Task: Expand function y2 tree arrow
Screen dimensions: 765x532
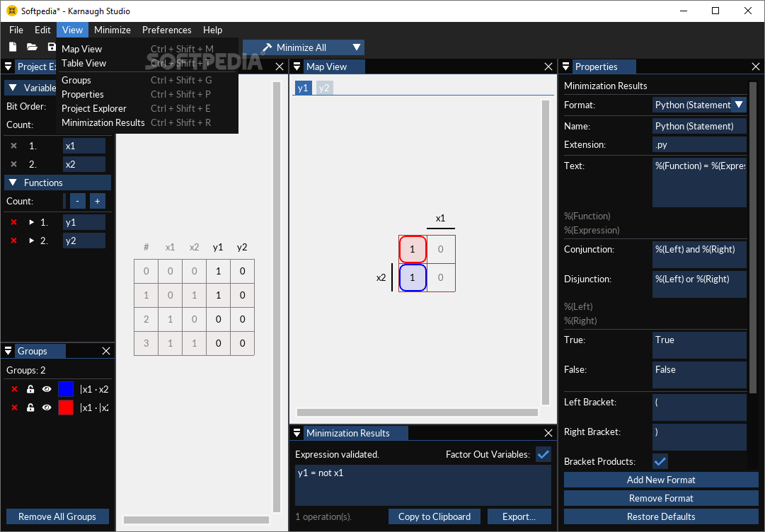Action: pos(32,241)
